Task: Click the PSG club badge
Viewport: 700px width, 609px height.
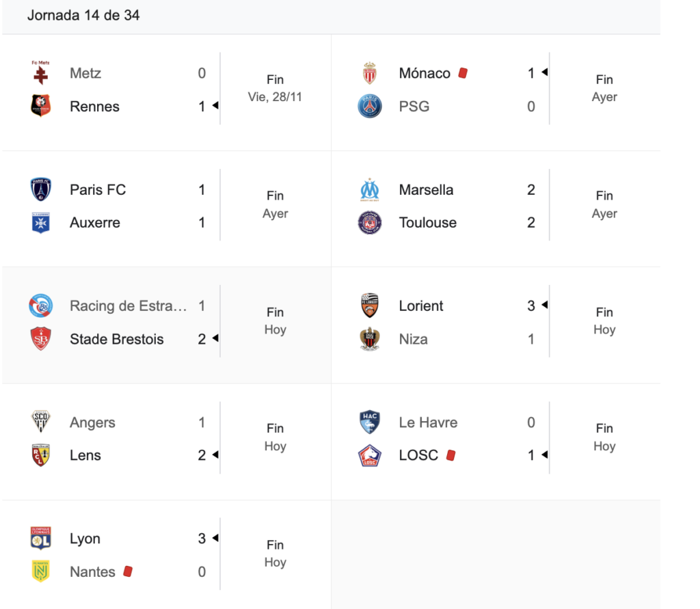Action: [370, 106]
